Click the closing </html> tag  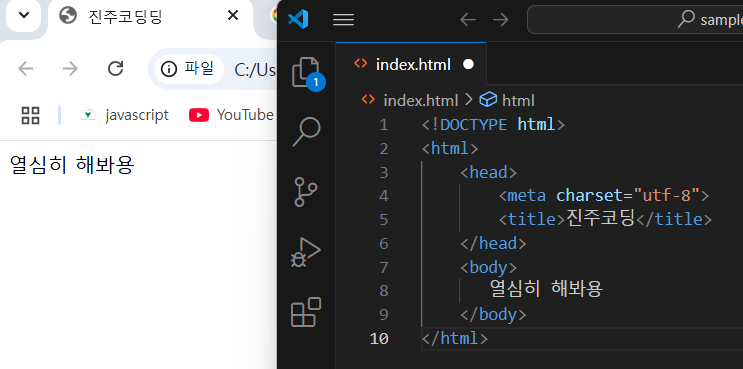click(x=454, y=338)
